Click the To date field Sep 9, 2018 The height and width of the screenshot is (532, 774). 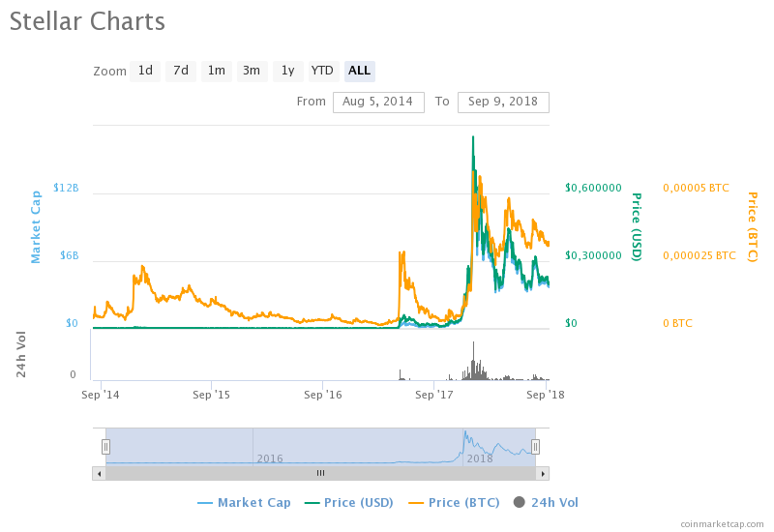pos(503,103)
